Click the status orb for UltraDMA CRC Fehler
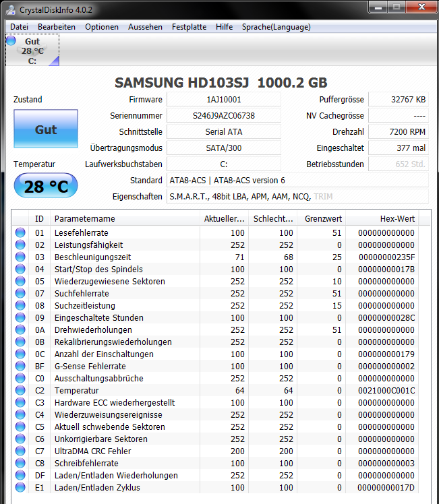Image resolution: width=439 pixels, height=504 pixels. (20, 451)
